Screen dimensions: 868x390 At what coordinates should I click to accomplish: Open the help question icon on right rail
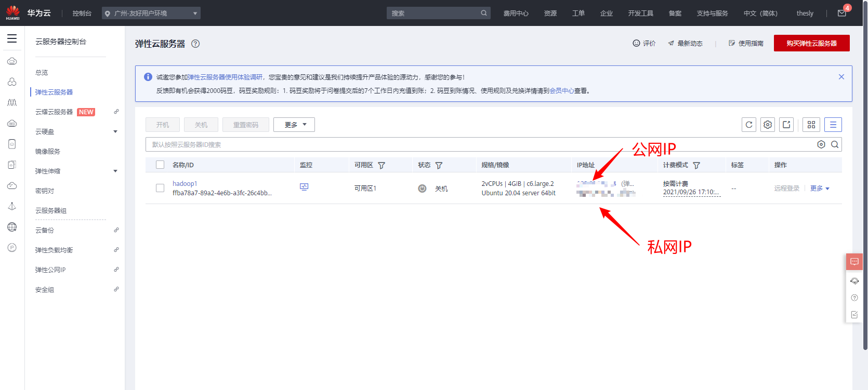[854, 298]
